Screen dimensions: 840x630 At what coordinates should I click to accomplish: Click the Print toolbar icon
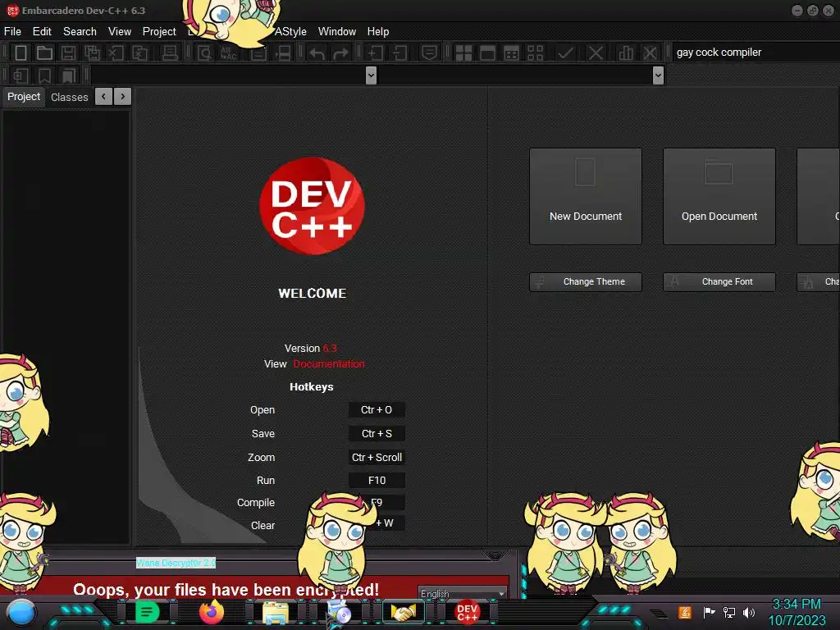(170, 52)
